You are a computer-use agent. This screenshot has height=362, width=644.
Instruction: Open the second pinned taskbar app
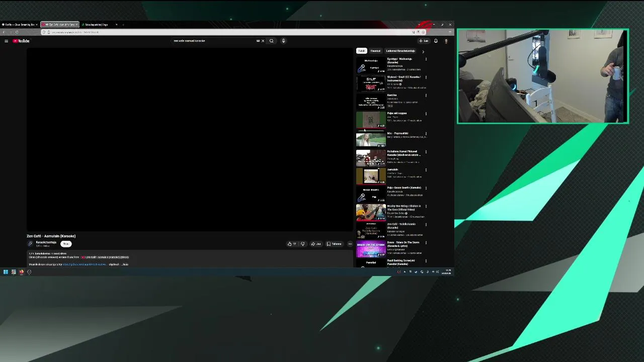14,272
